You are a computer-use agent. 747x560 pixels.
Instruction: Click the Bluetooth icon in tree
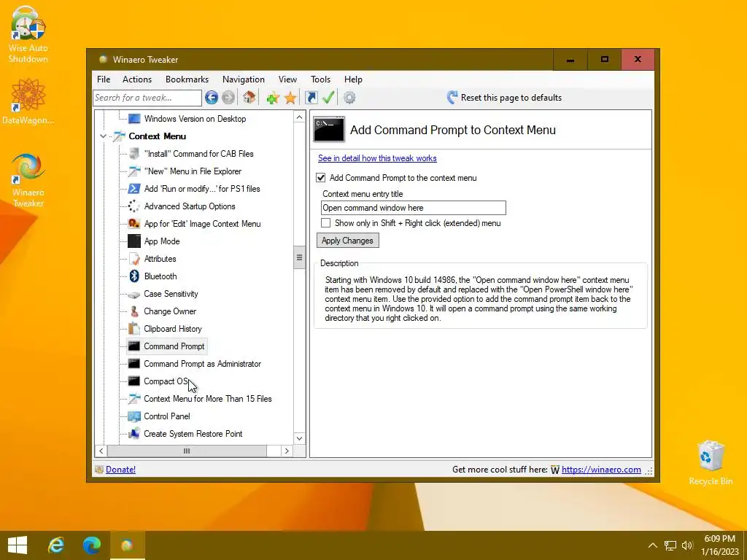tap(134, 276)
